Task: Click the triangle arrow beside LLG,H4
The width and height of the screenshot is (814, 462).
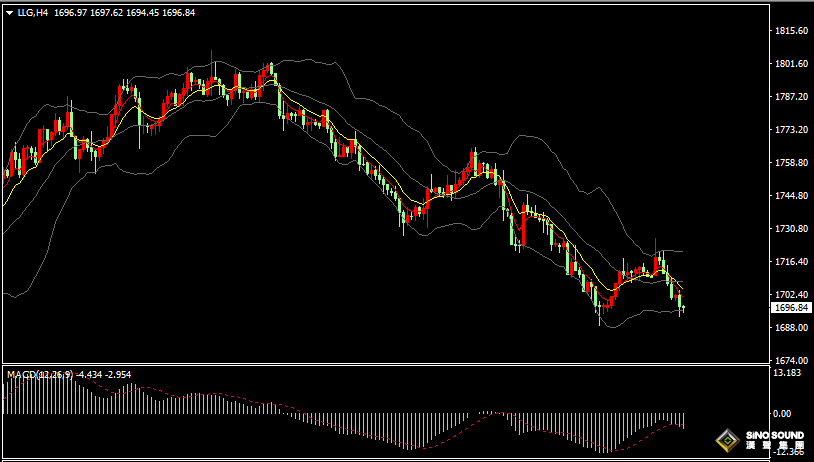Action: (x=10, y=13)
